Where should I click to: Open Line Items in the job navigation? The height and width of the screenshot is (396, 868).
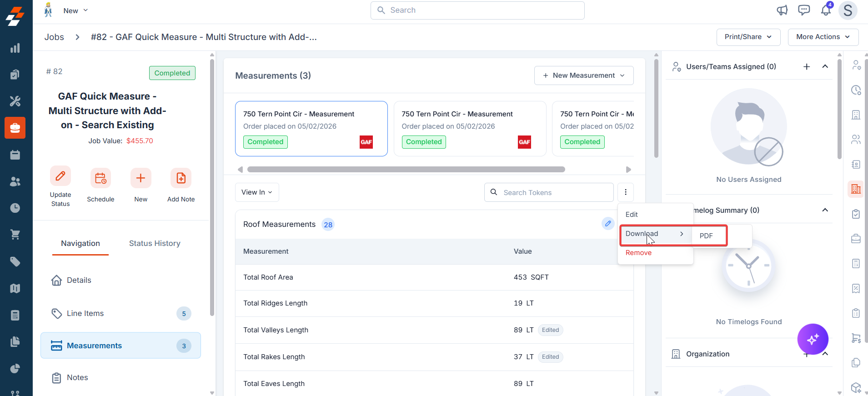coord(120,314)
